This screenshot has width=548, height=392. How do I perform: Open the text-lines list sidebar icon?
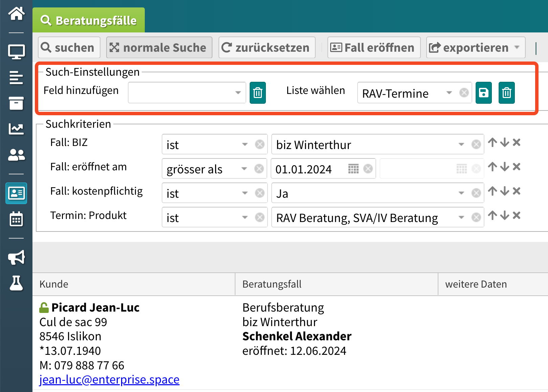point(16,78)
